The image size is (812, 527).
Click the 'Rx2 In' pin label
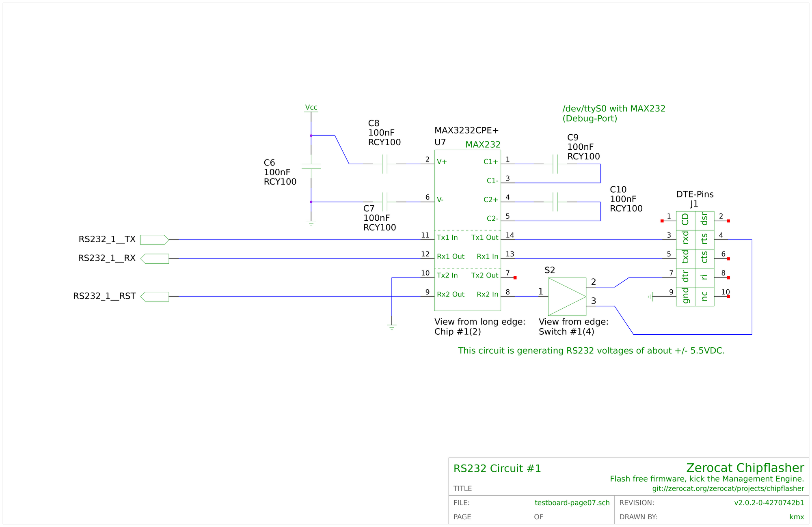[x=487, y=295]
